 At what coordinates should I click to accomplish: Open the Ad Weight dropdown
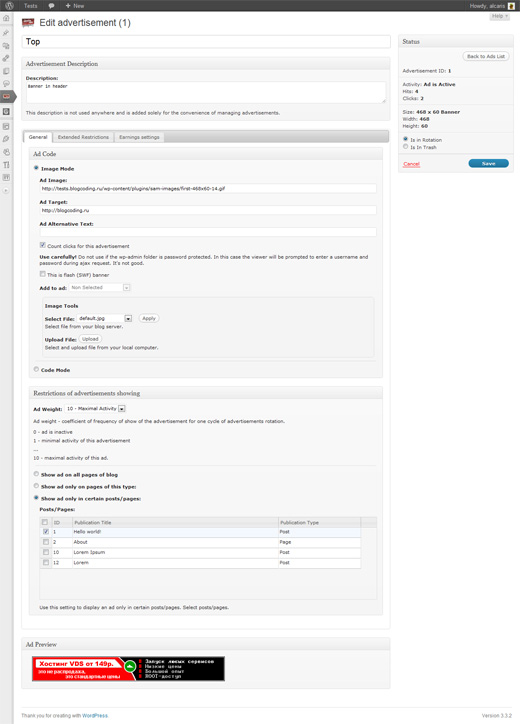(x=95, y=409)
